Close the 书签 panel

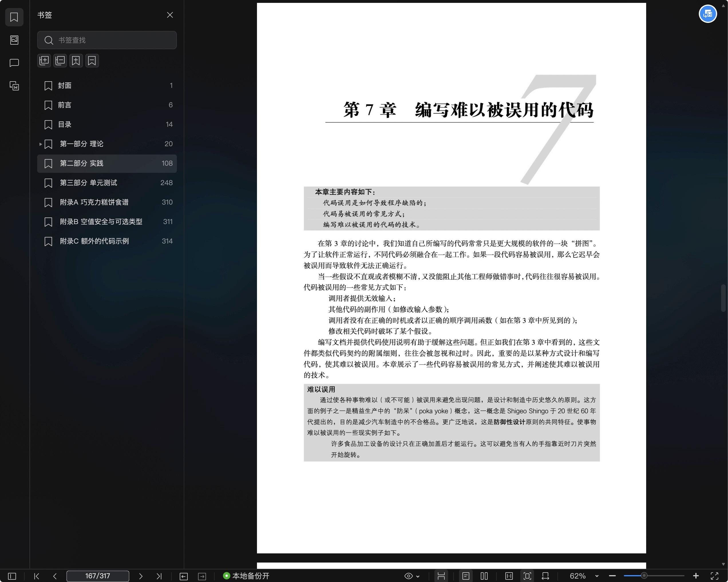tap(170, 15)
